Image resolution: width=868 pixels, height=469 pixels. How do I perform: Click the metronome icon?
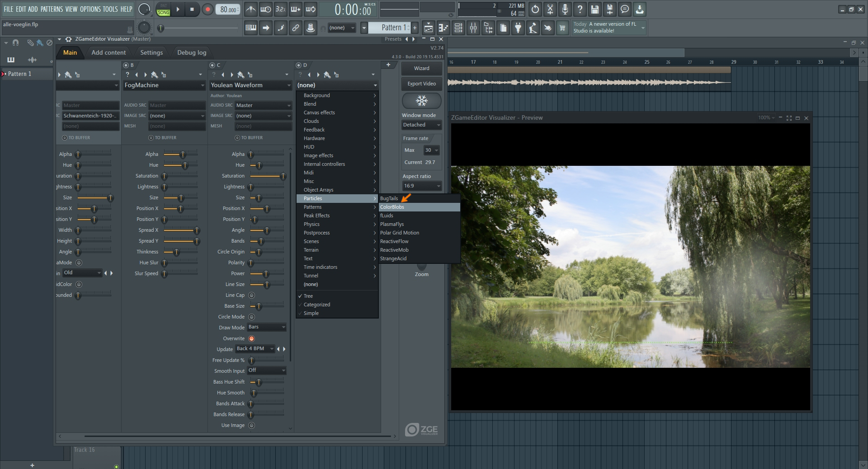point(251,9)
